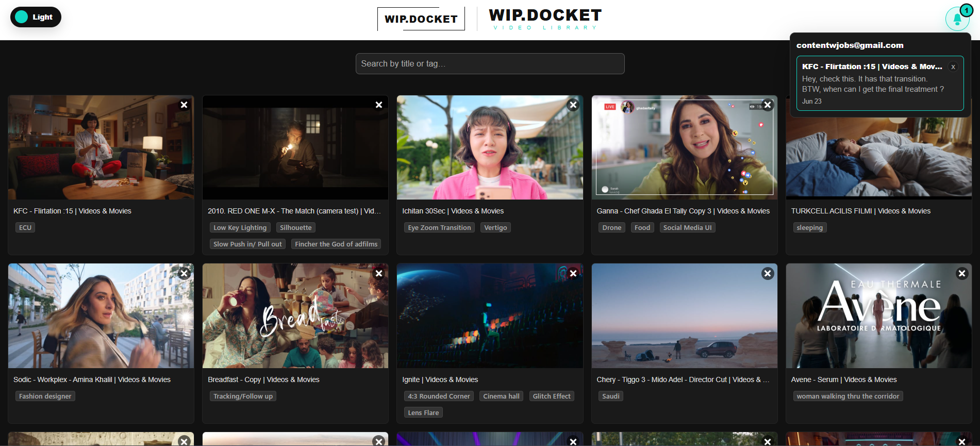
Task: Select the Tracking/Follow up tag
Action: point(243,396)
